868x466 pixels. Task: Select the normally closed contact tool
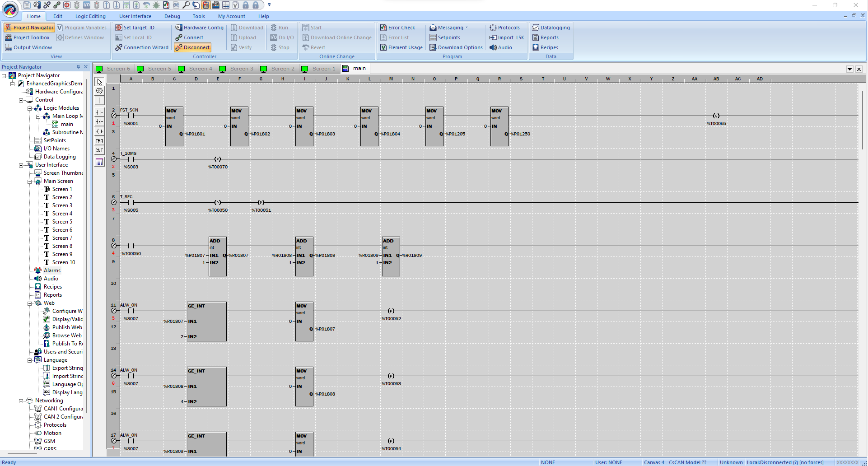point(99,121)
